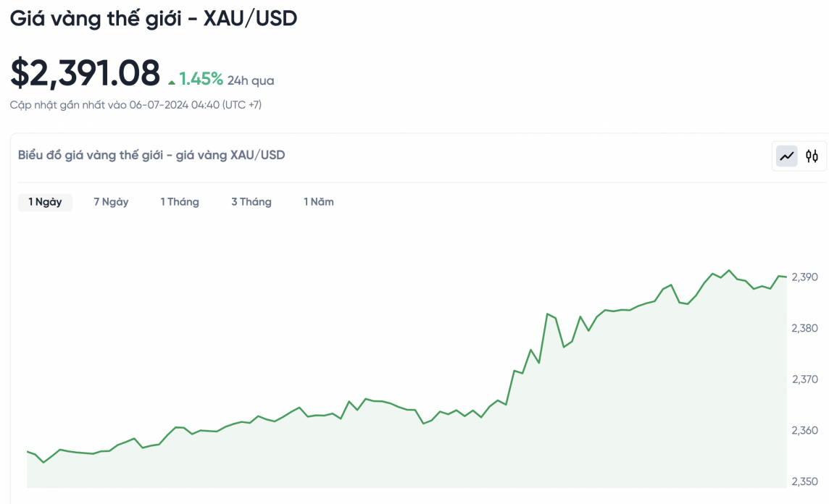The height and width of the screenshot is (504, 829).
Task: Click the $2,391.08 gold price
Action: [85, 73]
